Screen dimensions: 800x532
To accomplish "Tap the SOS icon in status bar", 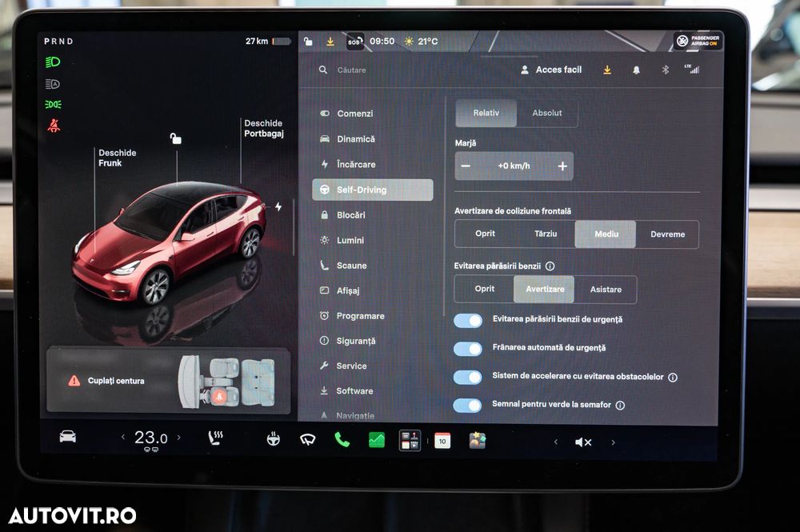I will [355, 42].
